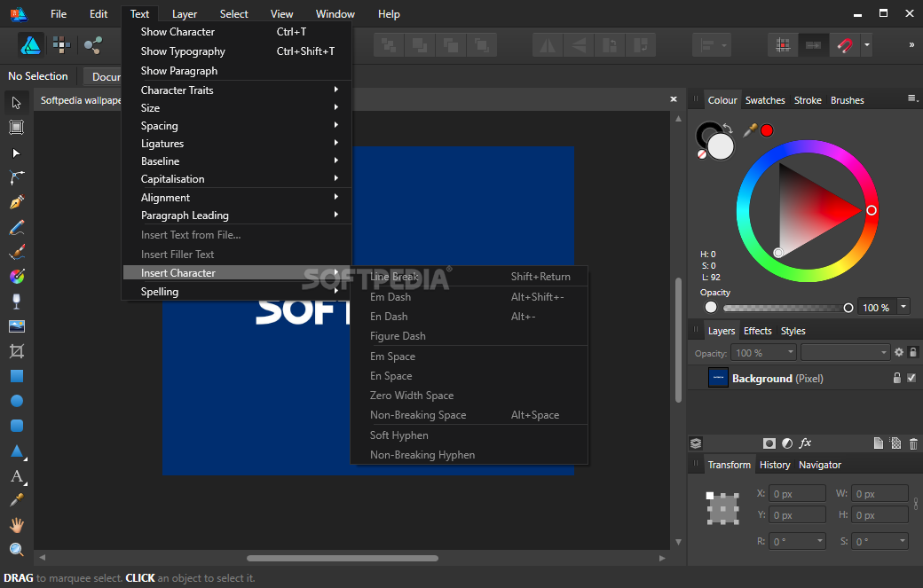
Task: Close the Softpedia wallpaper document tab
Action: click(674, 99)
